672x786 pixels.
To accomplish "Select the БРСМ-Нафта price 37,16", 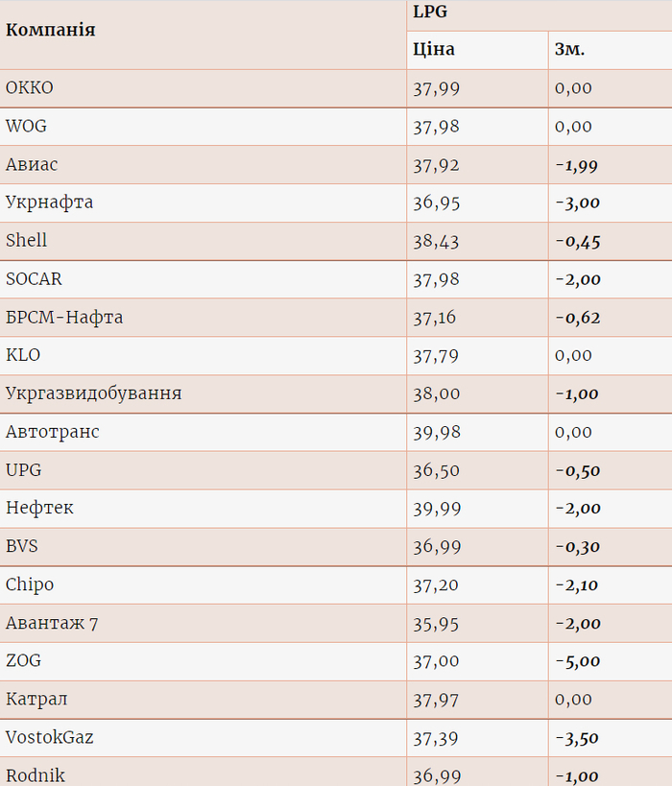I will click(x=436, y=318).
